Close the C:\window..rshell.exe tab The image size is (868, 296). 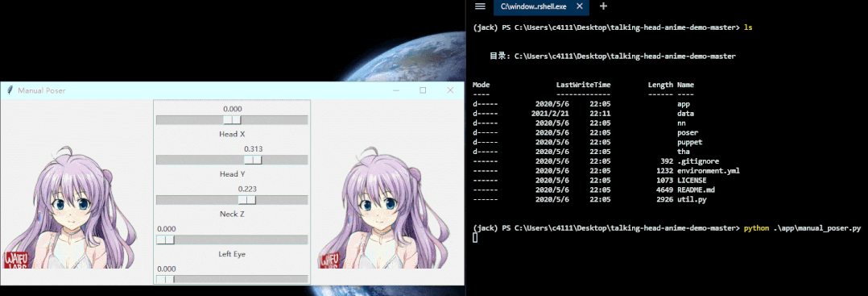tap(580, 6)
